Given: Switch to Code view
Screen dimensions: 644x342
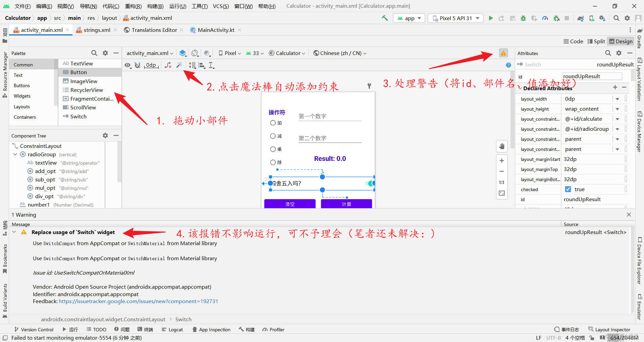Looking at the screenshot, I should tap(573, 41).
